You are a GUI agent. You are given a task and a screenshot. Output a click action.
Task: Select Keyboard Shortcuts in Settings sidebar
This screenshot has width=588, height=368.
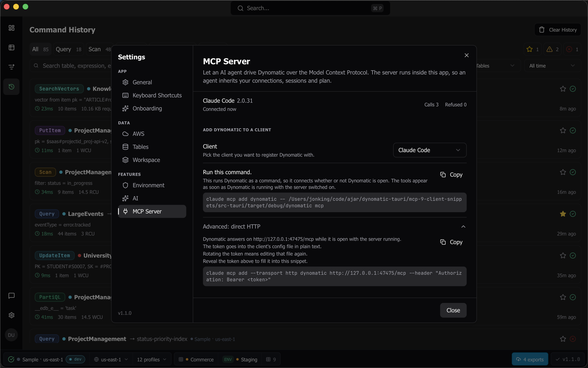[x=152, y=95]
